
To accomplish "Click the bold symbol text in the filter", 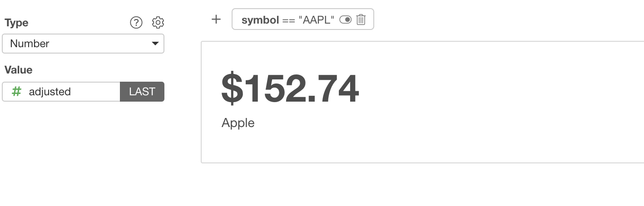I will (x=260, y=20).
